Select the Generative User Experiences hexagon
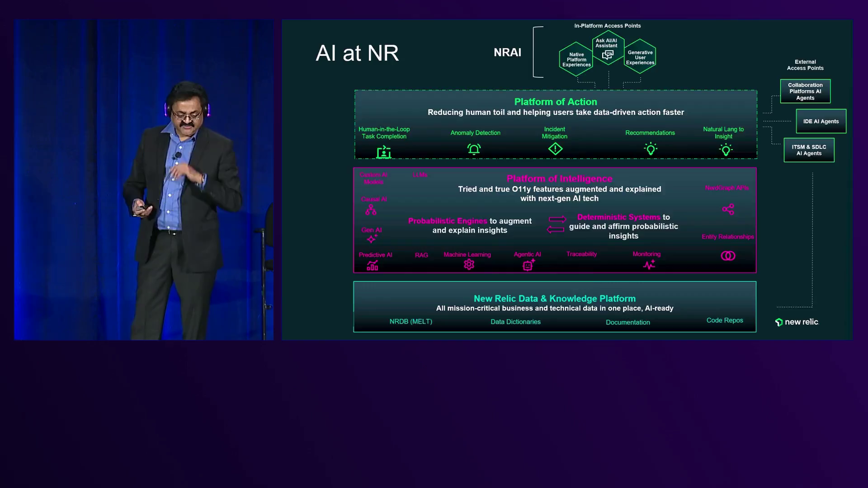 coord(640,57)
